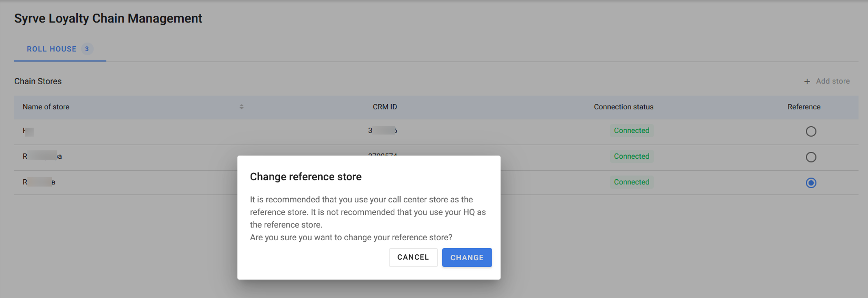Click the Connected badge in the second row
Screen dimensions: 868x298
pyautogui.click(x=631, y=156)
